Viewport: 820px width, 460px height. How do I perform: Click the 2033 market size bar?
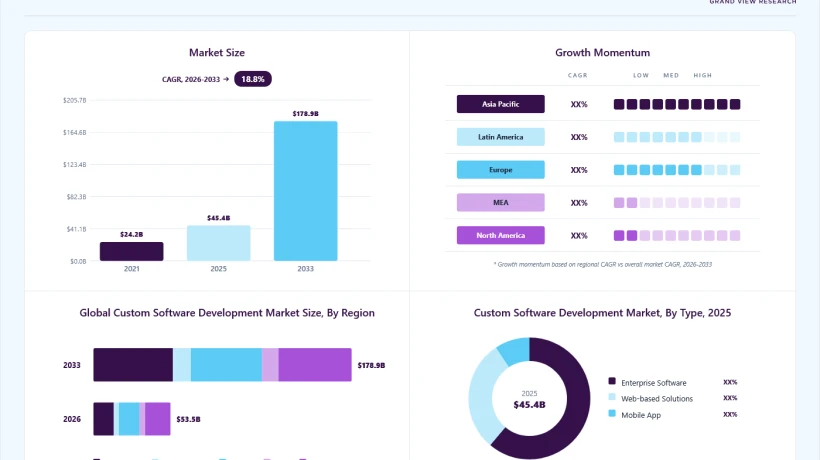coord(305,191)
